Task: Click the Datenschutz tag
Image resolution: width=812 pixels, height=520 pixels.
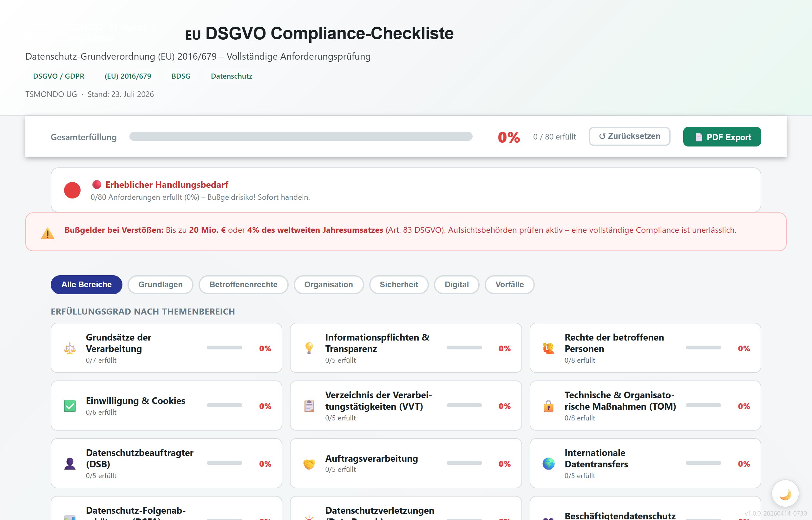Action: 232,76
